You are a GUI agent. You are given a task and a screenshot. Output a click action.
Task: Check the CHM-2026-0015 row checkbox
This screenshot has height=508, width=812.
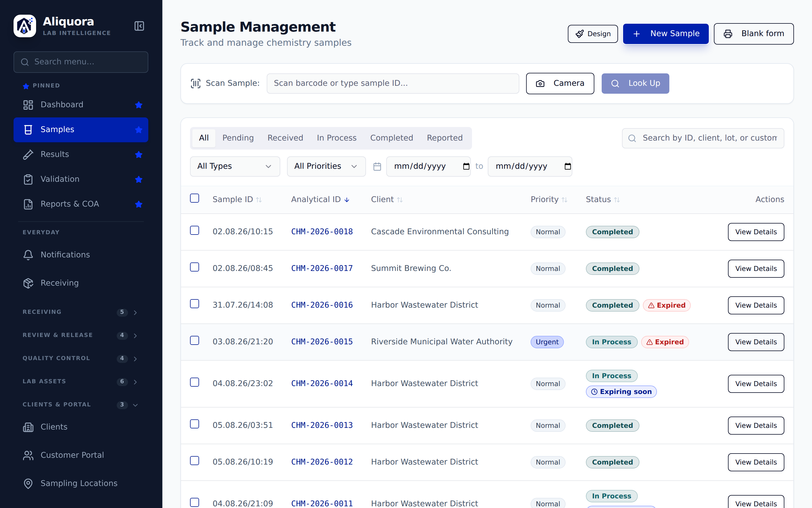[x=195, y=340]
